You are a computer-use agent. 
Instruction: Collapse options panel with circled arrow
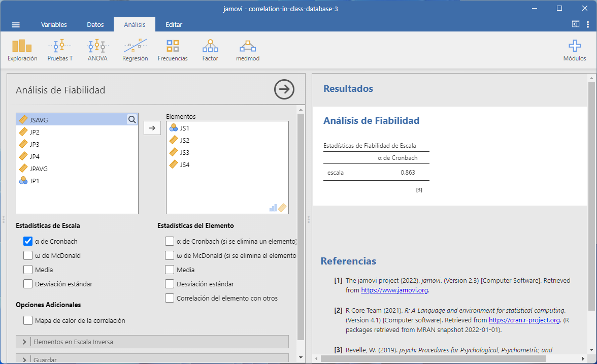click(x=284, y=89)
